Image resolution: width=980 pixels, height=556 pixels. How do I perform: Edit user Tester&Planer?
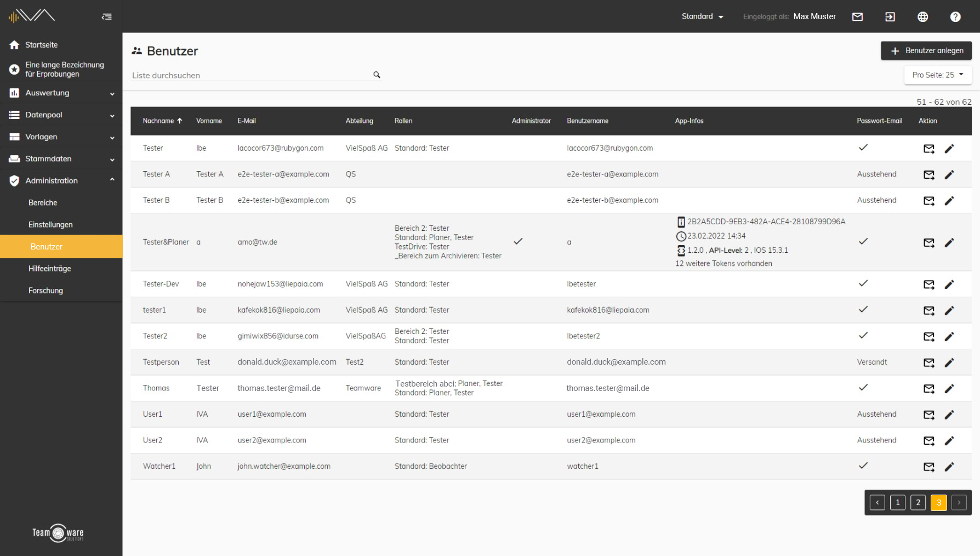coord(949,242)
